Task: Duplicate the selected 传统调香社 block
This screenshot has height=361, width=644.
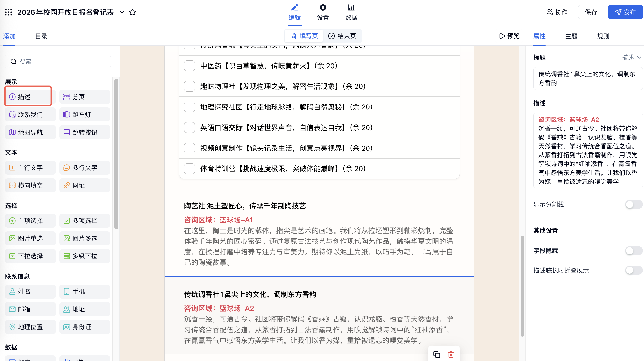Action: (437, 354)
